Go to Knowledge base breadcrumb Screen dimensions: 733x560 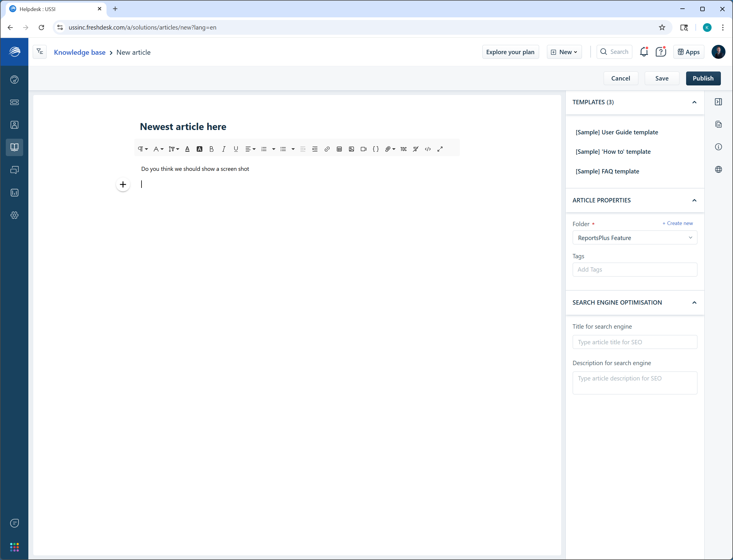tap(80, 52)
